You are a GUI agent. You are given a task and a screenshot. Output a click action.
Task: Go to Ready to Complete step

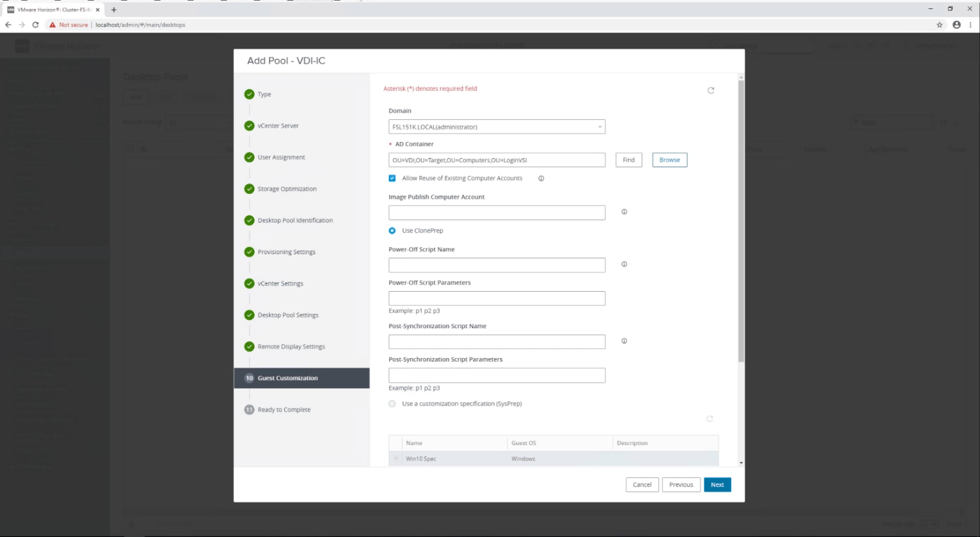click(x=284, y=410)
